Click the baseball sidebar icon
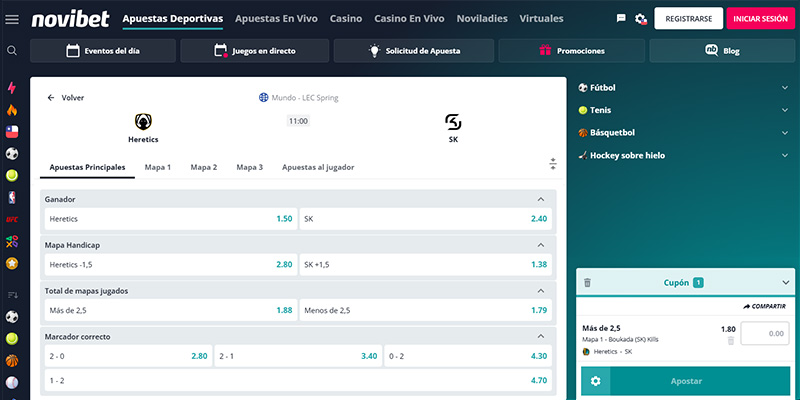800x400 pixels. [12, 383]
